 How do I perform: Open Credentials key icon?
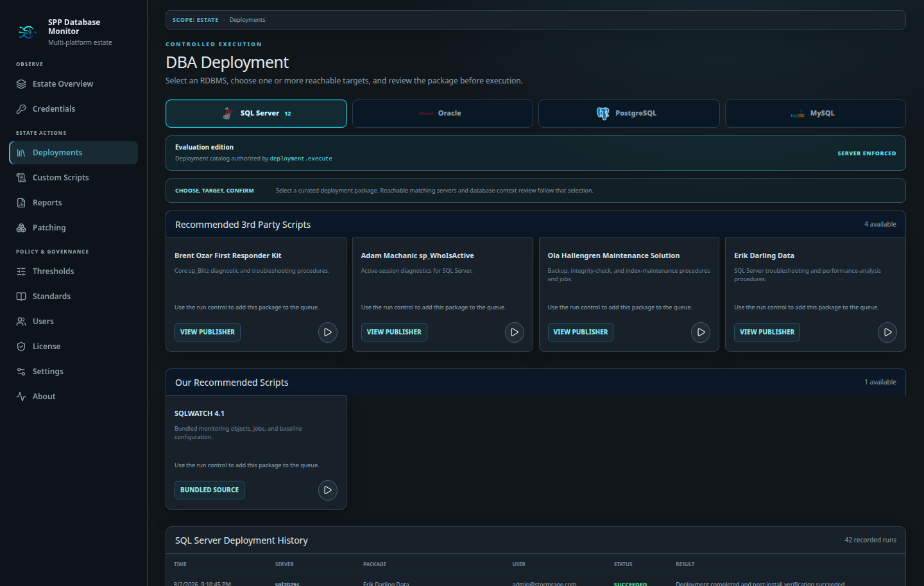21,109
